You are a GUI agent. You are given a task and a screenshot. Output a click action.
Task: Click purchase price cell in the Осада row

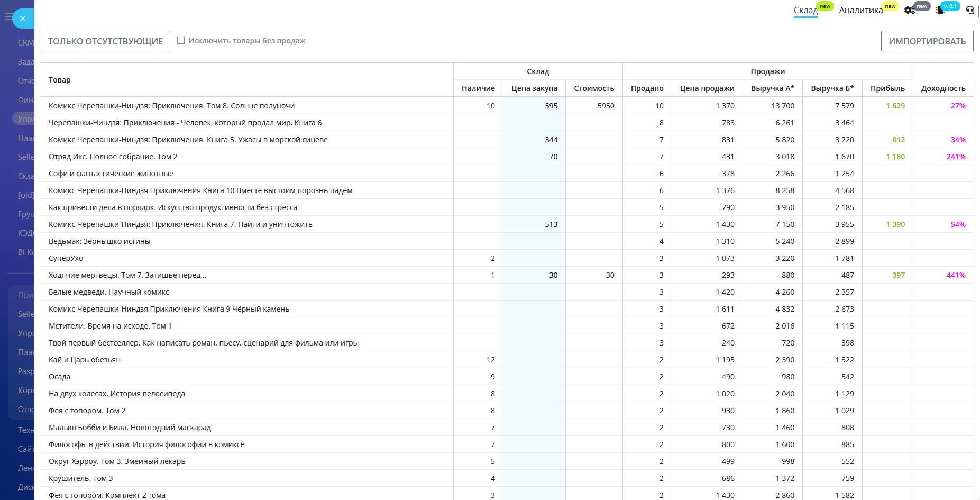tap(534, 377)
